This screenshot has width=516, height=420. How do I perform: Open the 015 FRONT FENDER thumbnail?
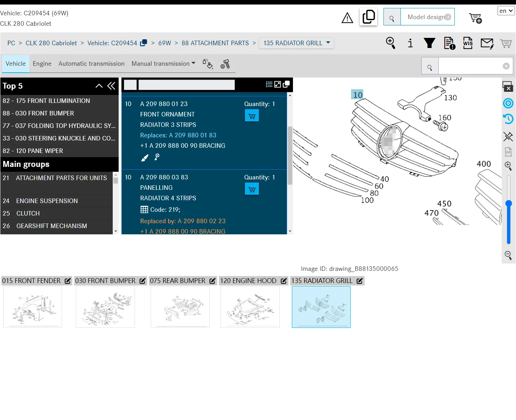click(32, 307)
